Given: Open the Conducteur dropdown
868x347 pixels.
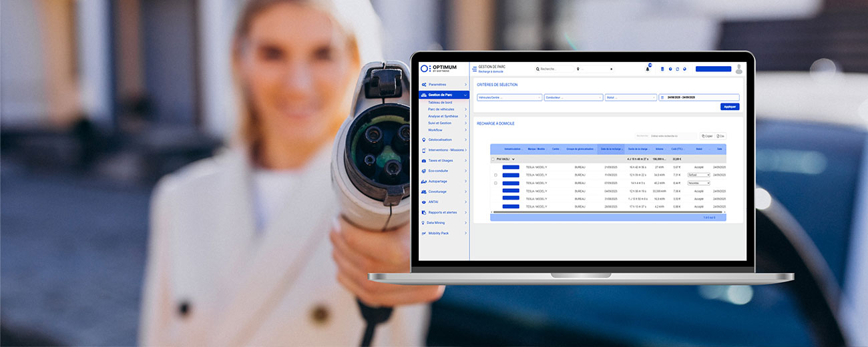Looking at the screenshot, I should point(574,97).
